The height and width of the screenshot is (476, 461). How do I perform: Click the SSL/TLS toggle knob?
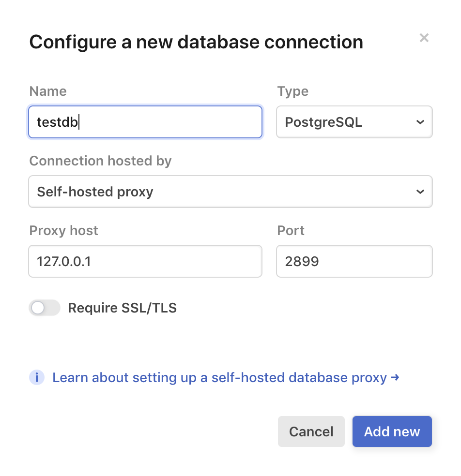click(38, 308)
